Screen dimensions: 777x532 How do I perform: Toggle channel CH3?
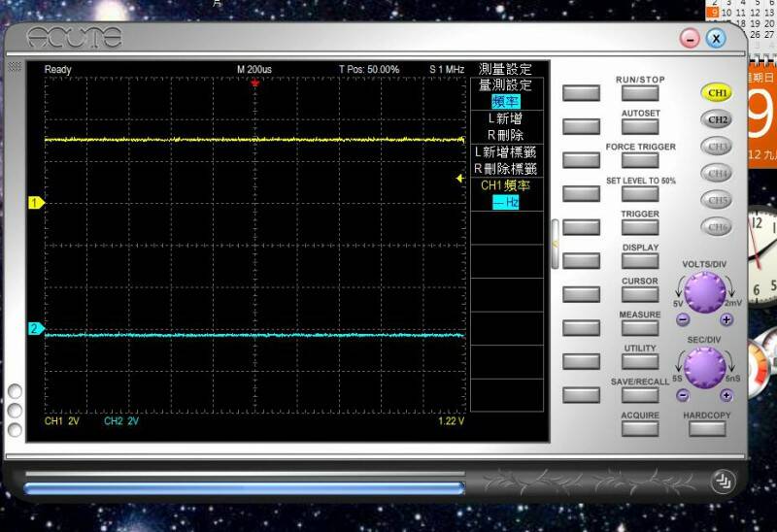(x=717, y=147)
